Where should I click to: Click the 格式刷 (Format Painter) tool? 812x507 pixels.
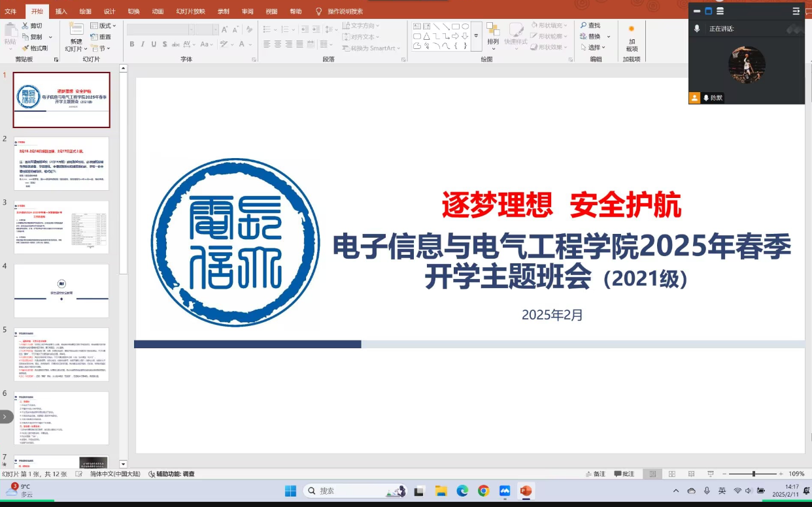(34, 48)
